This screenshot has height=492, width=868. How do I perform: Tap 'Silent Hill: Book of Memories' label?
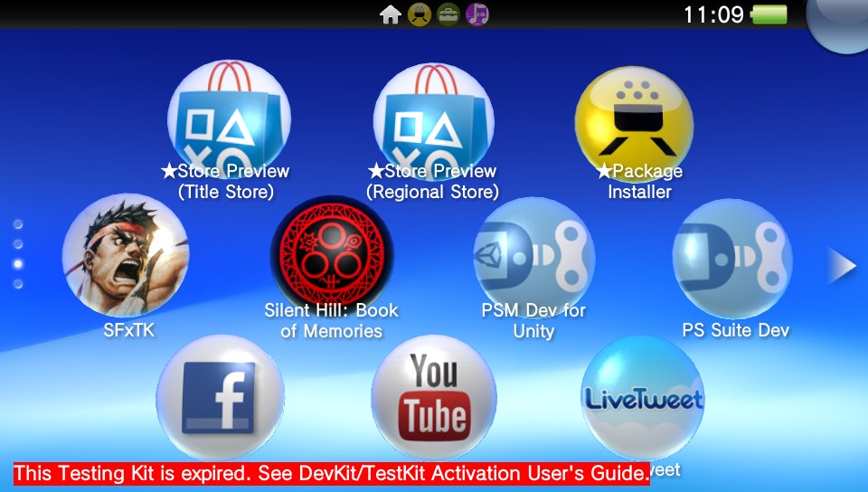click(x=331, y=320)
